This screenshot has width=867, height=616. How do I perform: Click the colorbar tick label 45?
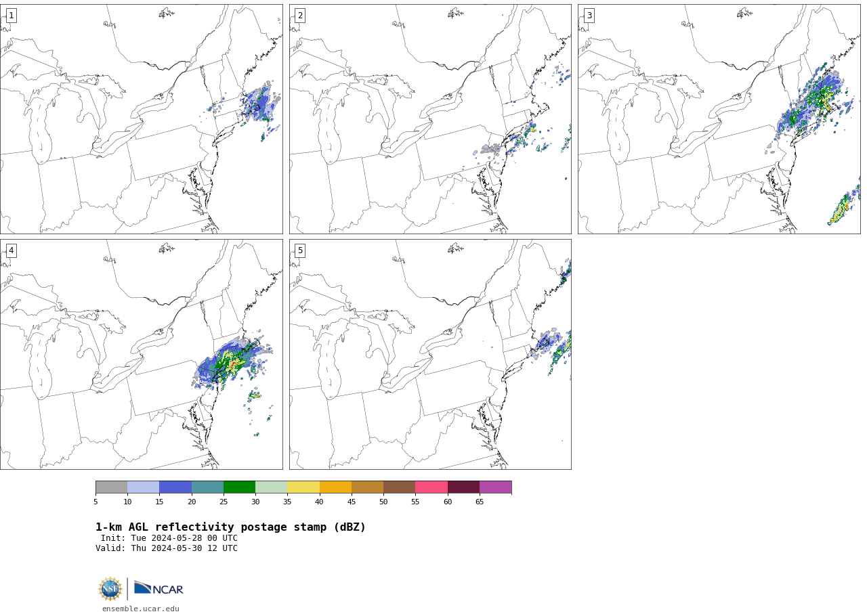[x=352, y=502]
